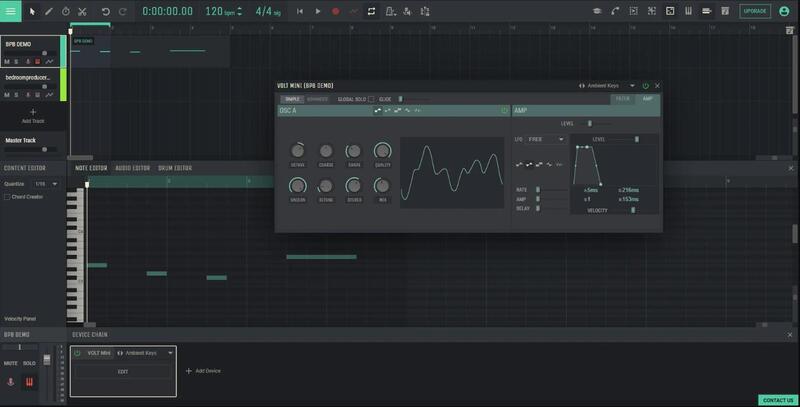Switch to the Audio Editor tab
The image size is (800, 407).
(x=132, y=168)
